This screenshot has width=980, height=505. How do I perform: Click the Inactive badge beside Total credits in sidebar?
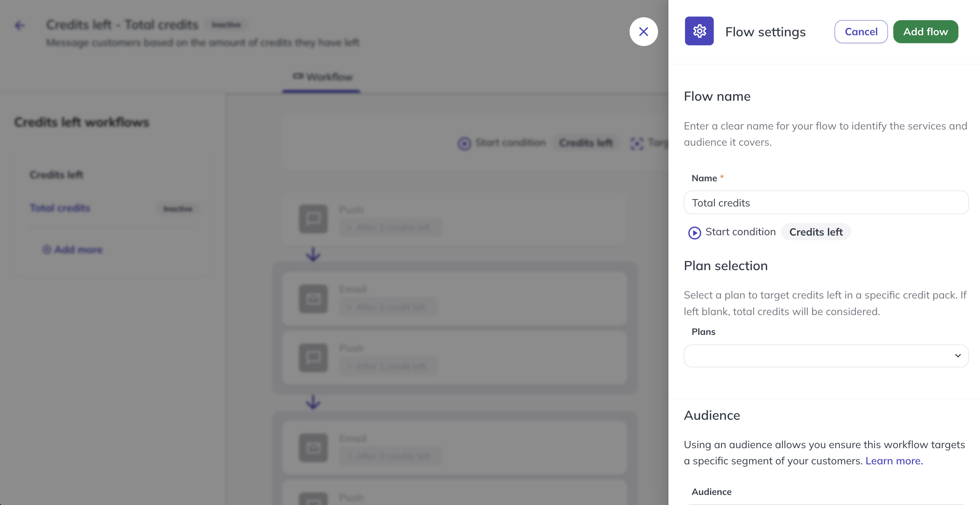pyautogui.click(x=178, y=209)
